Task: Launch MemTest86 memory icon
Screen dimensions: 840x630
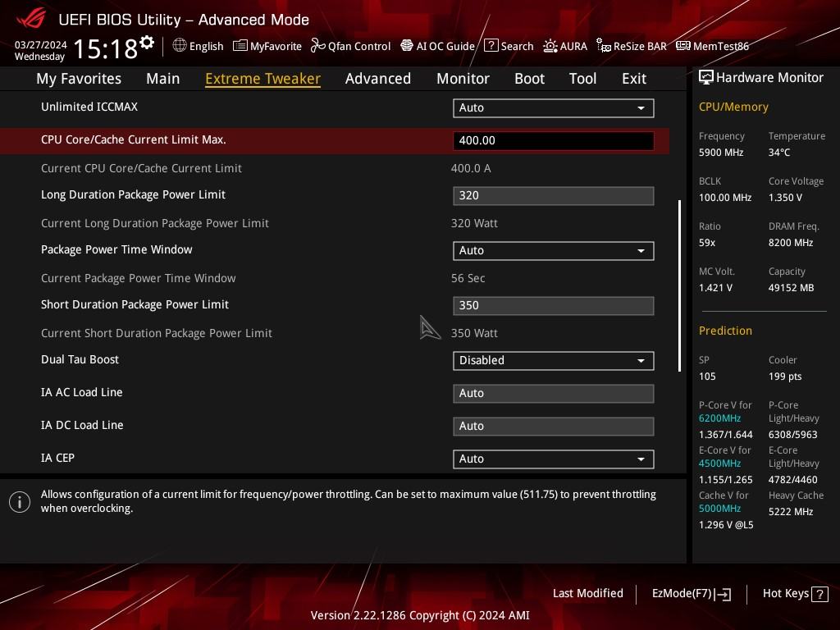Action: pyautogui.click(x=683, y=46)
